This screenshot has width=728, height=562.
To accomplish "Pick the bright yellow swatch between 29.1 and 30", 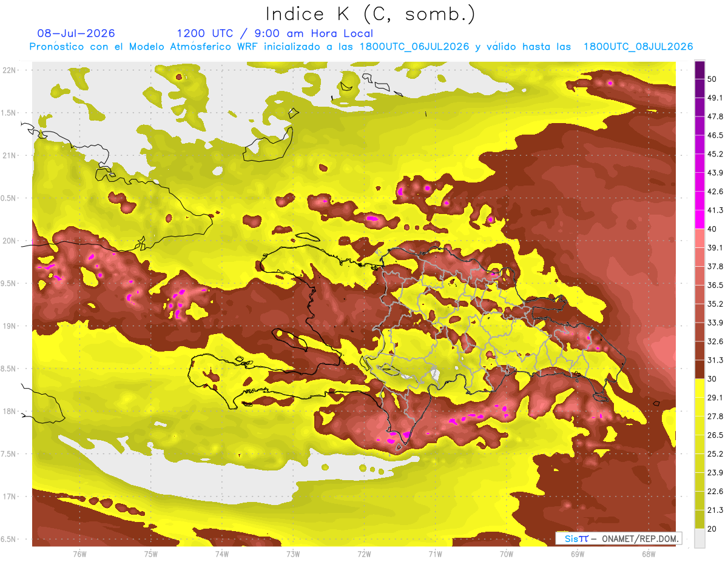I will coord(699,388).
